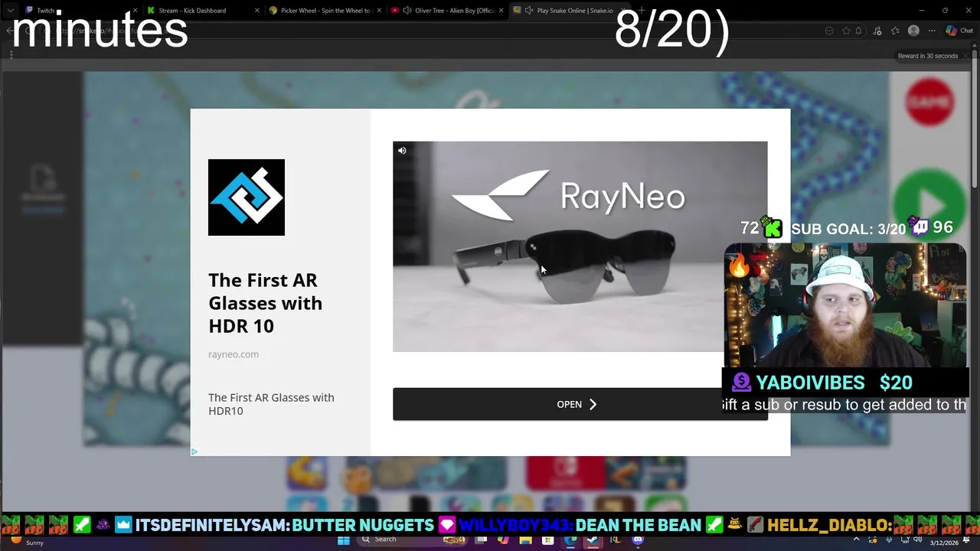
Task: Click the RayNeo glasses ad video
Action: point(580,246)
